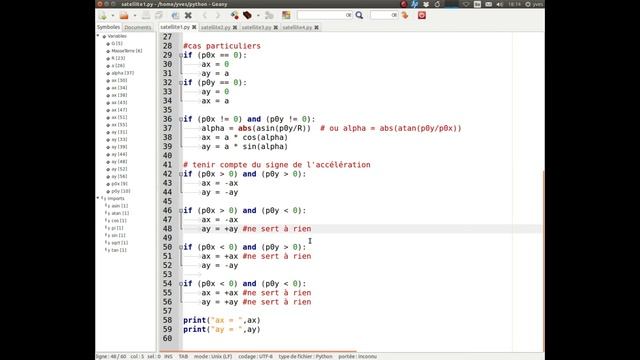Select MasseTerre [6] in symbol list

(x=127, y=51)
